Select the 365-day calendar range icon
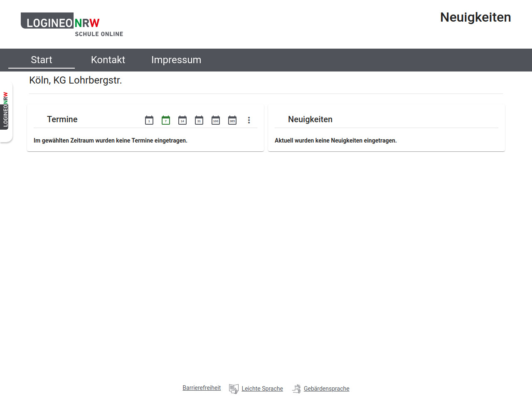 232,120
